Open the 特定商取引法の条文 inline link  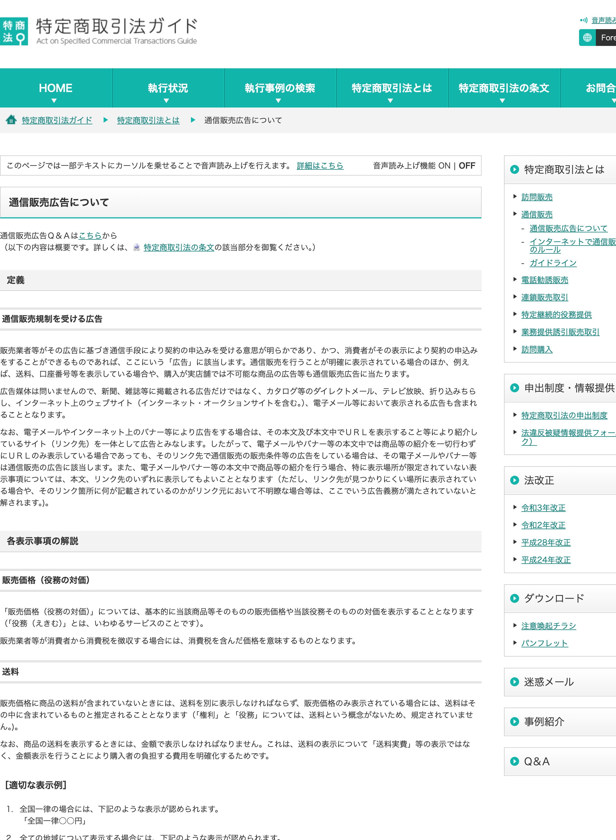[179, 247]
